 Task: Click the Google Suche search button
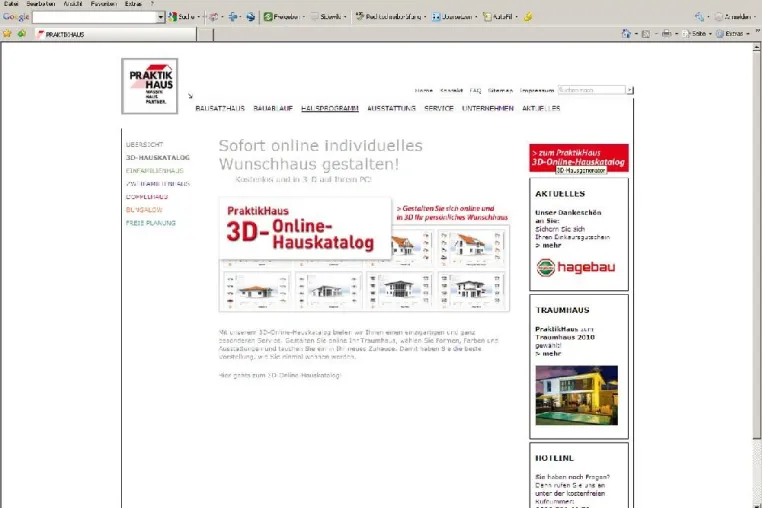pyautogui.click(x=181, y=17)
